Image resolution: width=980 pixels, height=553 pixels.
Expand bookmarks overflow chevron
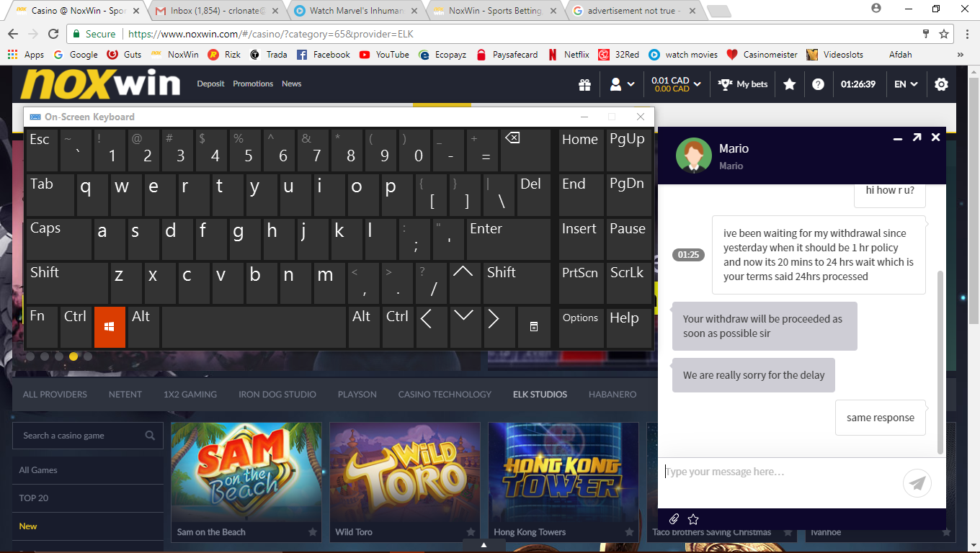[x=960, y=55]
